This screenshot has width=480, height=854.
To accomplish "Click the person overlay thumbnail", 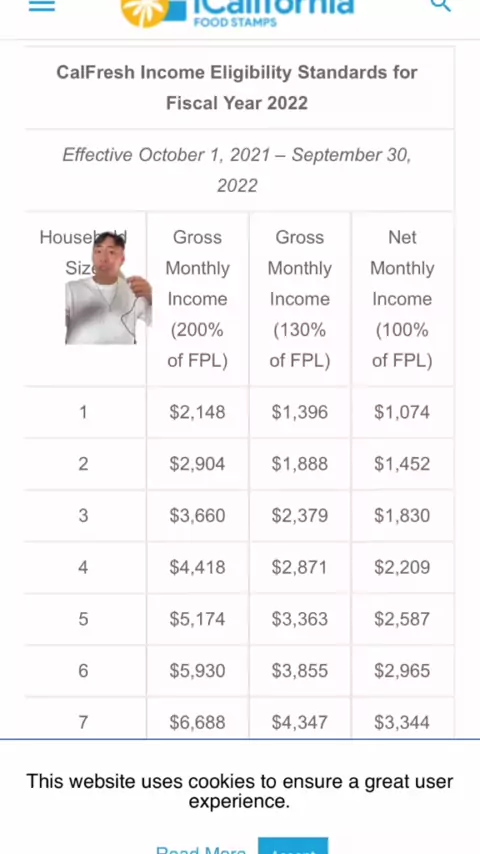I will tap(108, 289).
